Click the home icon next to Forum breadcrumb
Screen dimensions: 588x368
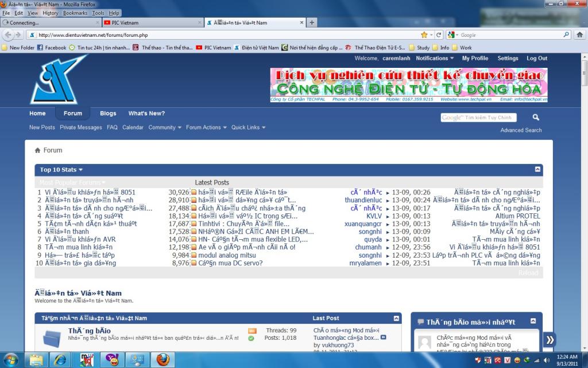(x=37, y=150)
